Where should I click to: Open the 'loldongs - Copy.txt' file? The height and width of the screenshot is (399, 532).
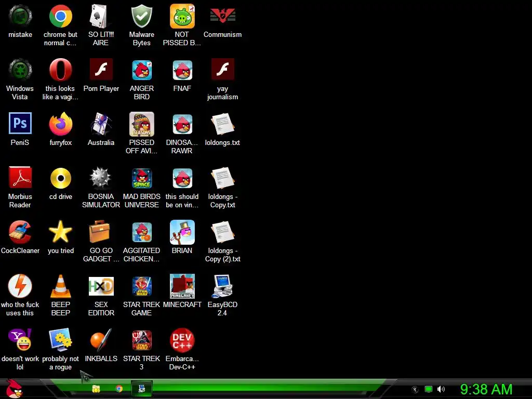pyautogui.click(x=222, y=178)
